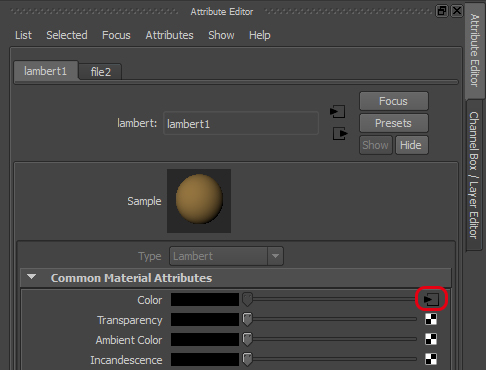Image resolution: width=486 pixels, height=370 pixels.
Task: Open the Transparency color swatch
Action: tap(205, 319)
